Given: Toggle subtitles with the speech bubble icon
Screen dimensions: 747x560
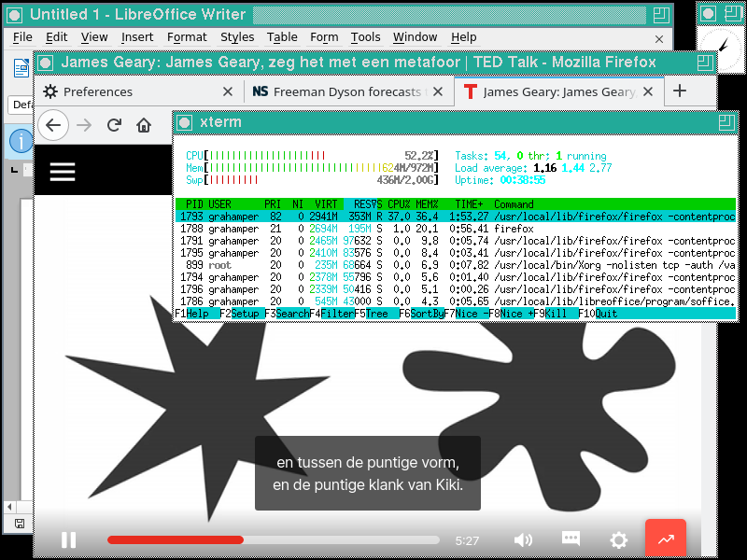Looking at the screenshot, I should [x=571, y=539].
